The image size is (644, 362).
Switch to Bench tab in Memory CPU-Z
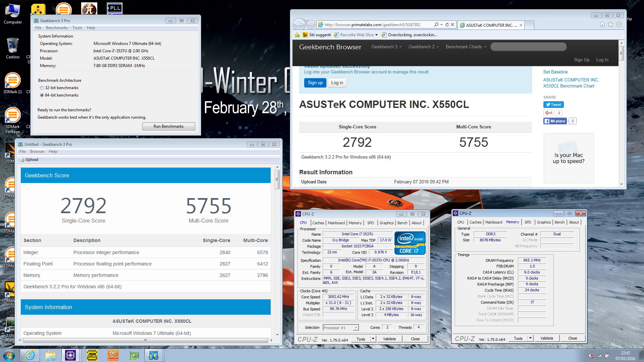tap(559, 222)
